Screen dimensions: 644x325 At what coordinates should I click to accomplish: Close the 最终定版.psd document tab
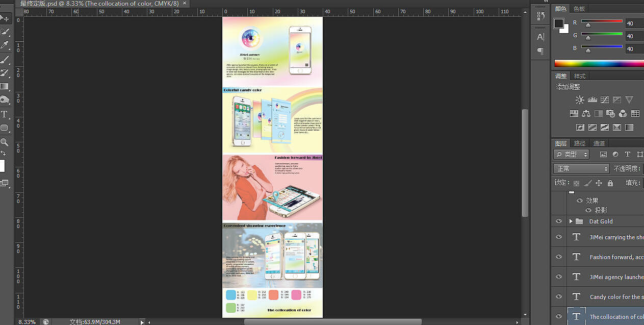pyautogui.click(x=184, y=3)
